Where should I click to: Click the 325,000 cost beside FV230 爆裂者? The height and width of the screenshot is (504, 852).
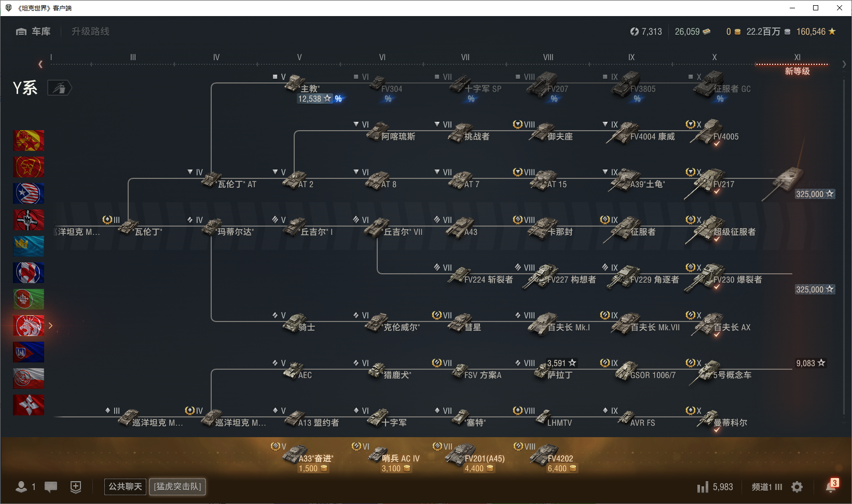click(x=815, y=289)
